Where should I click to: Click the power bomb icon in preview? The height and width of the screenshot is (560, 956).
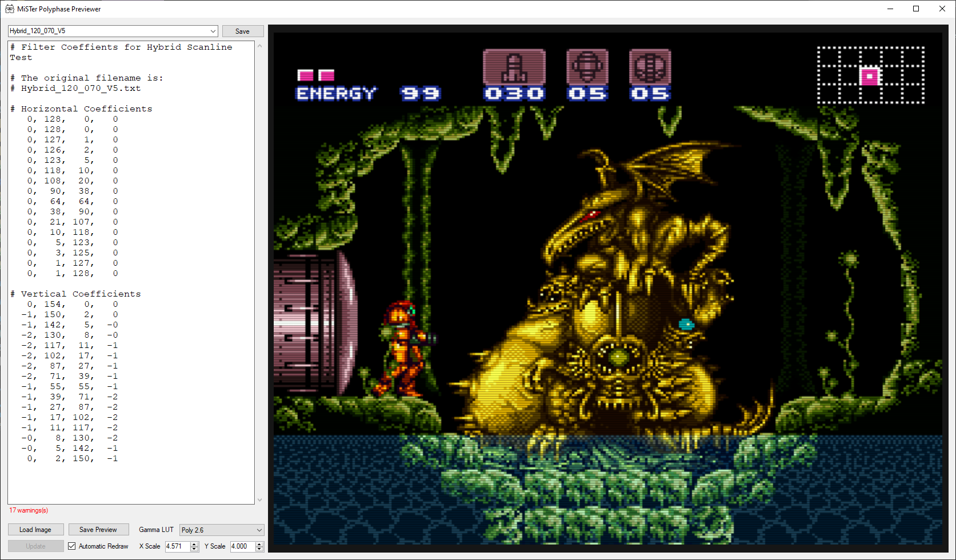point(650,67)
